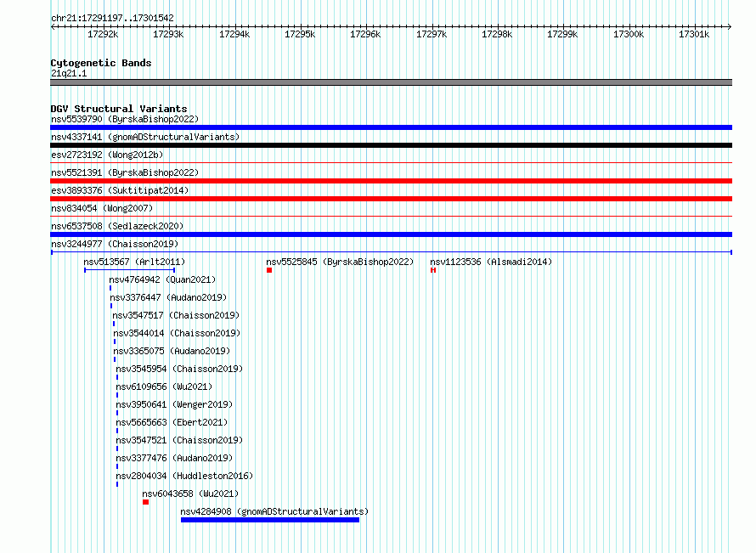Click the 17298k ruler tick label
756x553 pixels.
pos(497,34)
